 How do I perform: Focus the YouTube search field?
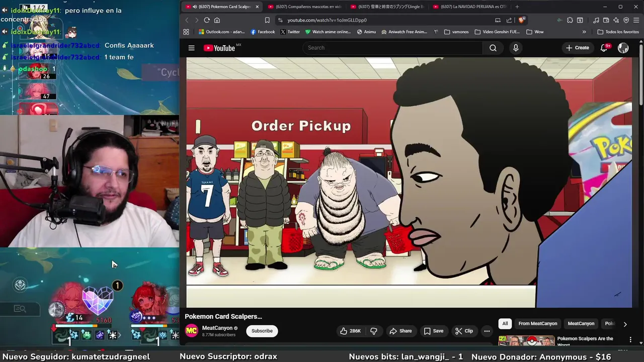(x=392, y=48)
